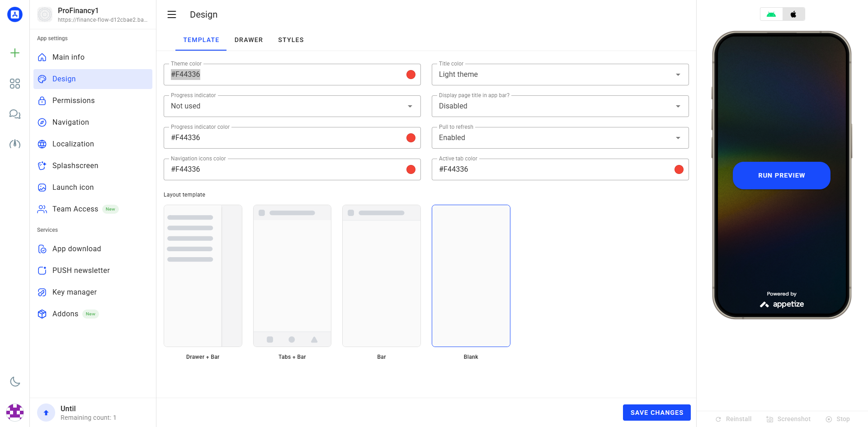Select the Design sidebar item

point(93,79)
